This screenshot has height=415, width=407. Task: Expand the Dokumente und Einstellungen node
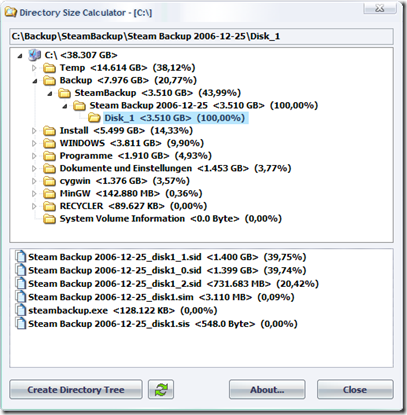pyautogui.click(x=34, y=169)
